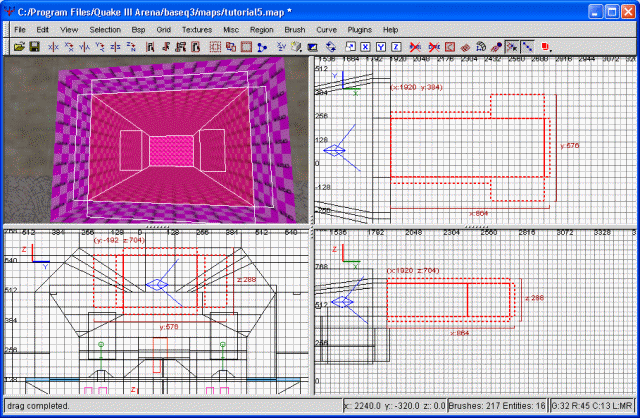Open the red squares toolbar dropdown
The image size is (640, 418).
click(546, 47)
